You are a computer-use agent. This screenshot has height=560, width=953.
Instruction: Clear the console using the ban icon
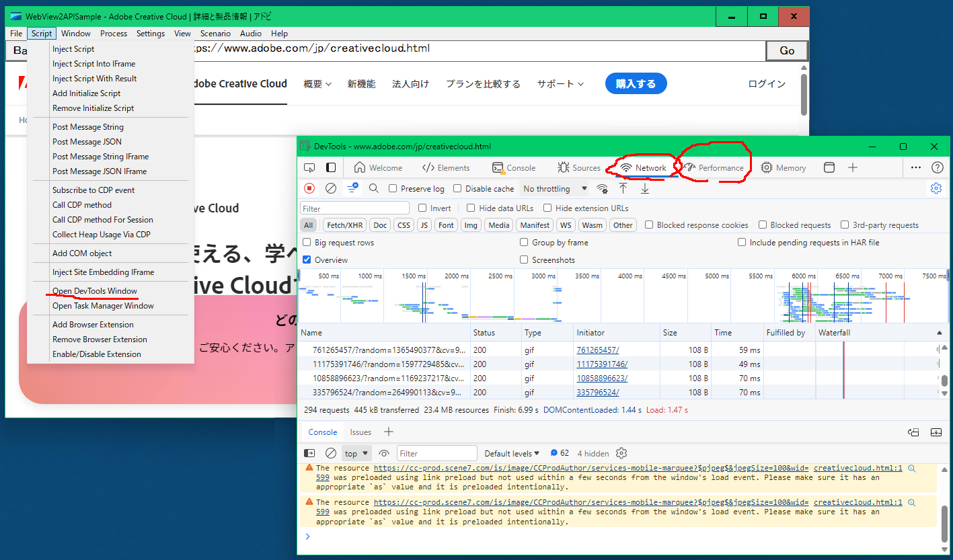point(331,453)
